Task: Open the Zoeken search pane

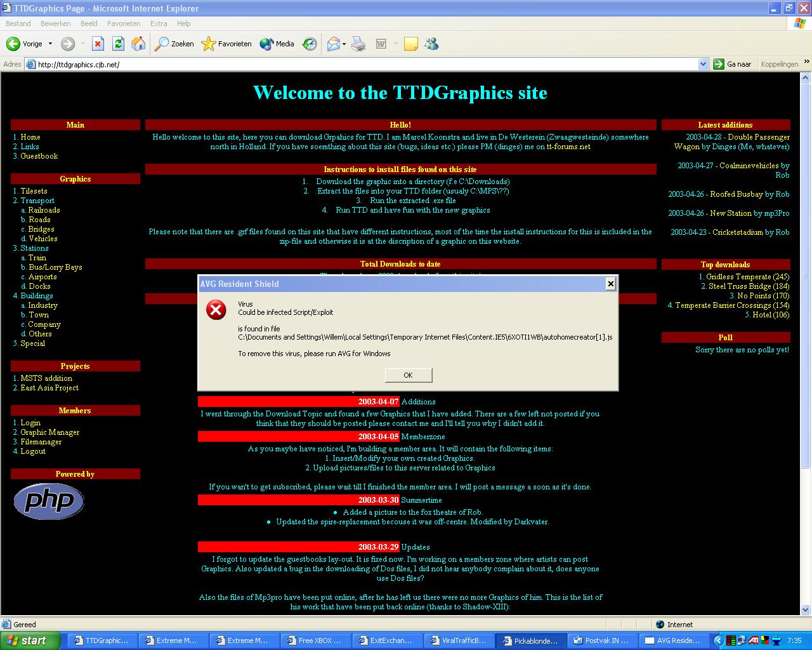Action: coord(174,44)
